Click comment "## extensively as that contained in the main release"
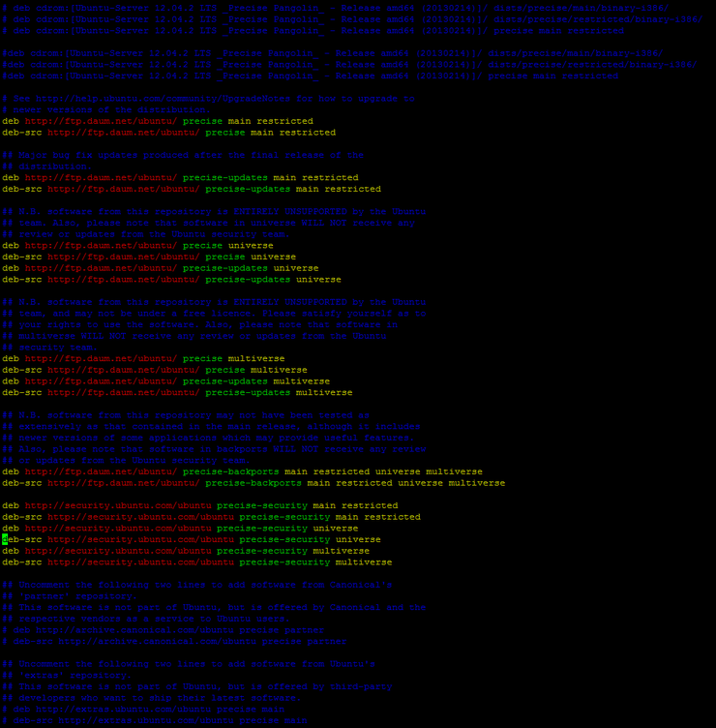The height and width of the screenshot is (728, 716). [211, 427]
